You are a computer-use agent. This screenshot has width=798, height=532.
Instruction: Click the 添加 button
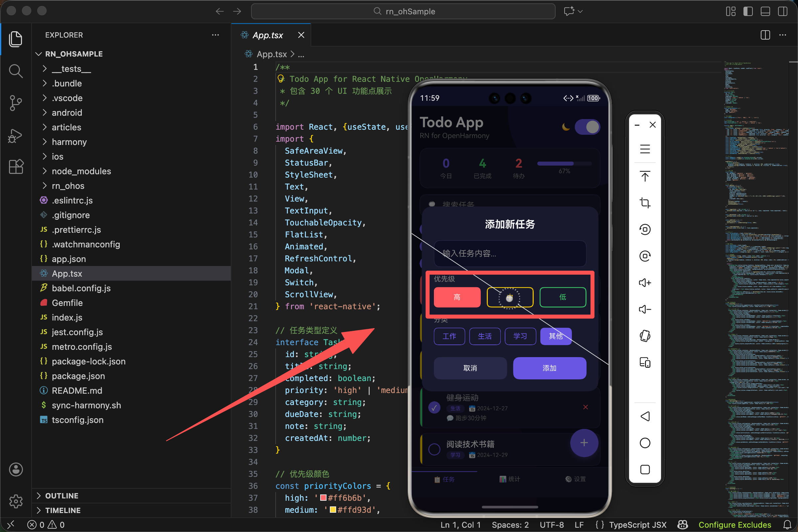tap(549, 368)
